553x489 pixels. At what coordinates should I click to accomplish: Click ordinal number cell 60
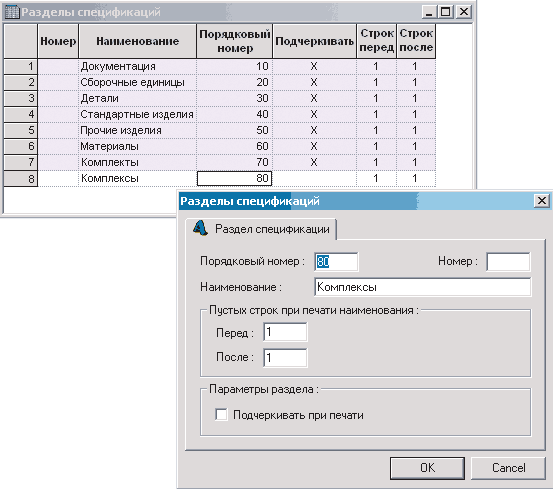coord(235,146)
